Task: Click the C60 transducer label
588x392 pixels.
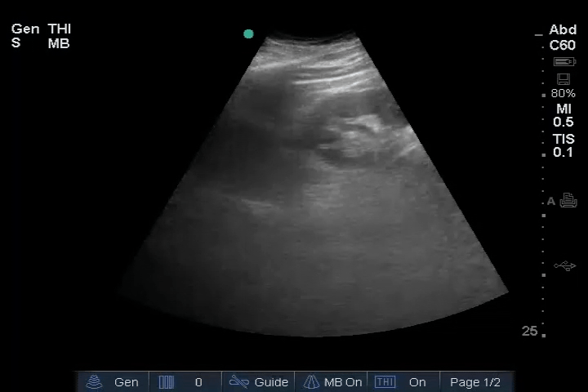Action: 563,46
